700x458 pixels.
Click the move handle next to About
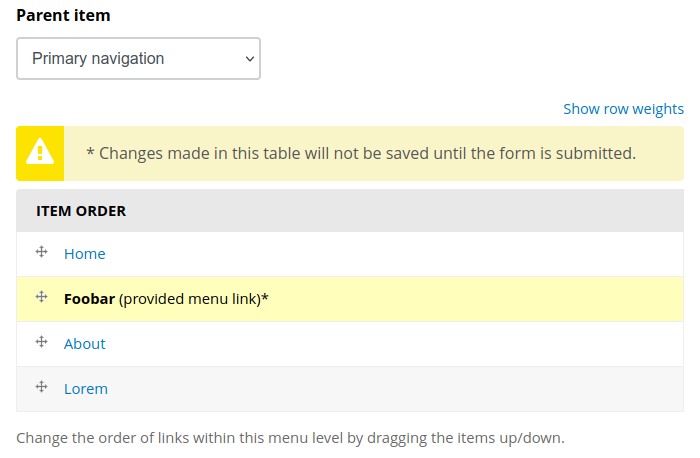point(42,342)
